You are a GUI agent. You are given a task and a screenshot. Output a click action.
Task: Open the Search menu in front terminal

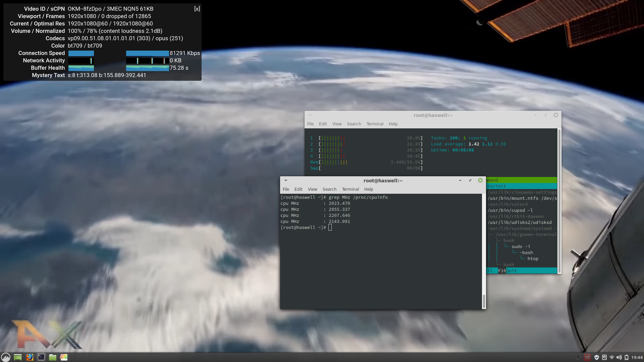pyautogui.click(x=329, y=189)
